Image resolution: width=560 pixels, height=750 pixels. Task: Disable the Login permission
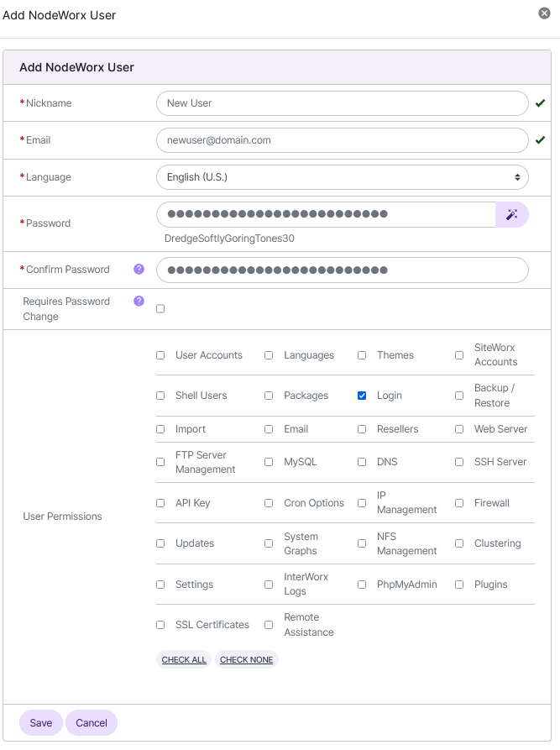(x=362, y=396)
